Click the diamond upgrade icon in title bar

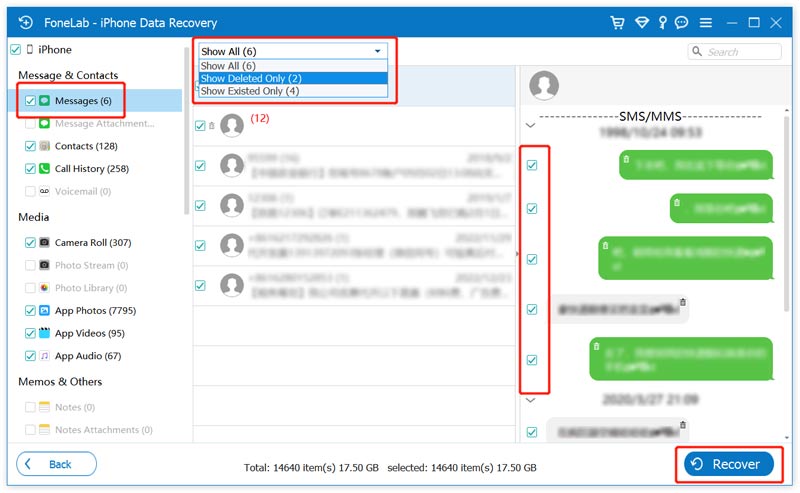(x=642, y=22)
